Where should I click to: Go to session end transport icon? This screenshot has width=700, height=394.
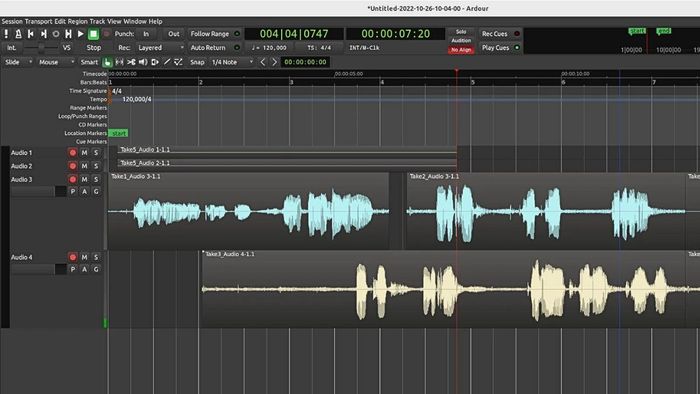[43, 34]
